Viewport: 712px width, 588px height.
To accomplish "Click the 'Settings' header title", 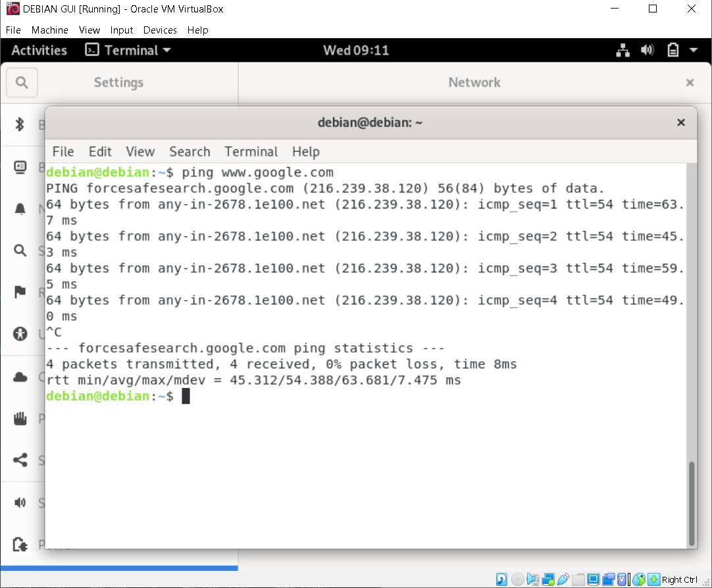I will tap(118, 83).
